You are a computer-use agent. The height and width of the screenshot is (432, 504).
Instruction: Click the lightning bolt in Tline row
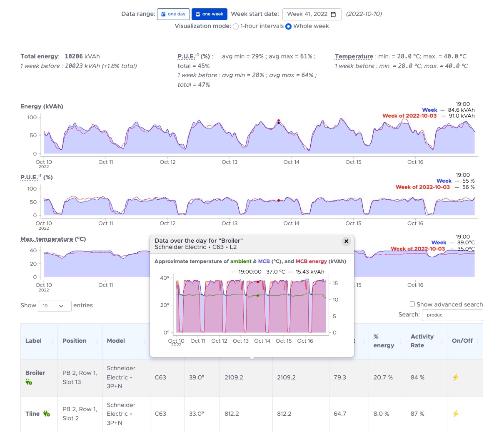click(x=455, y=414)
